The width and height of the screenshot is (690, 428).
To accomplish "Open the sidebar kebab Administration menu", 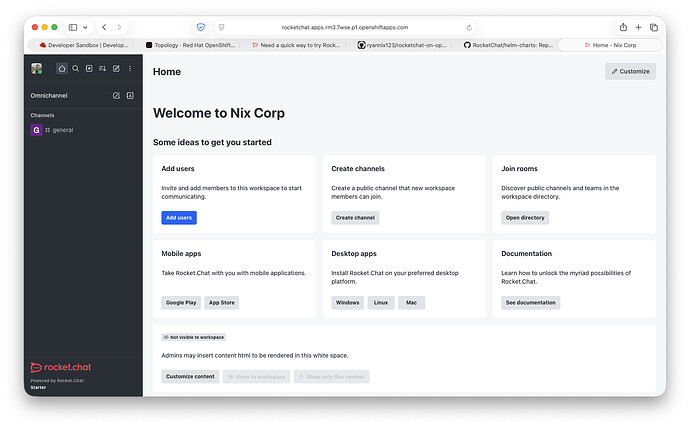I will click(130, 69).
